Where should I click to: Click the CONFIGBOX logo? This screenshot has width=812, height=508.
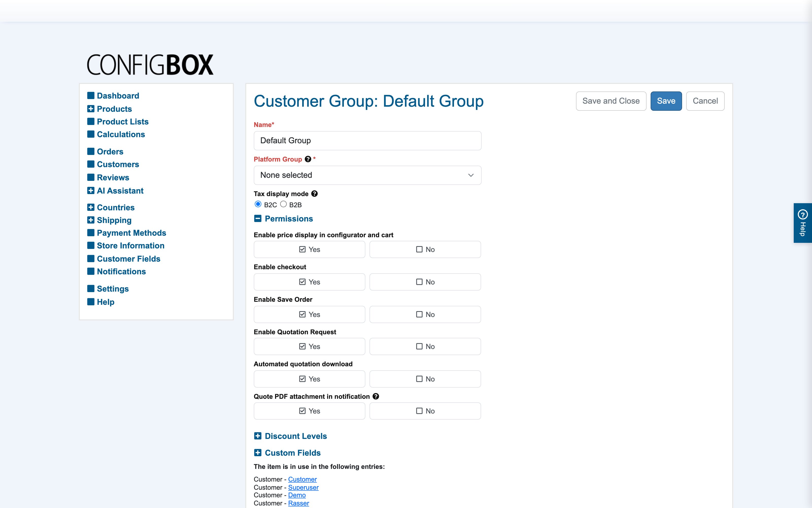[x=150, y=65]
